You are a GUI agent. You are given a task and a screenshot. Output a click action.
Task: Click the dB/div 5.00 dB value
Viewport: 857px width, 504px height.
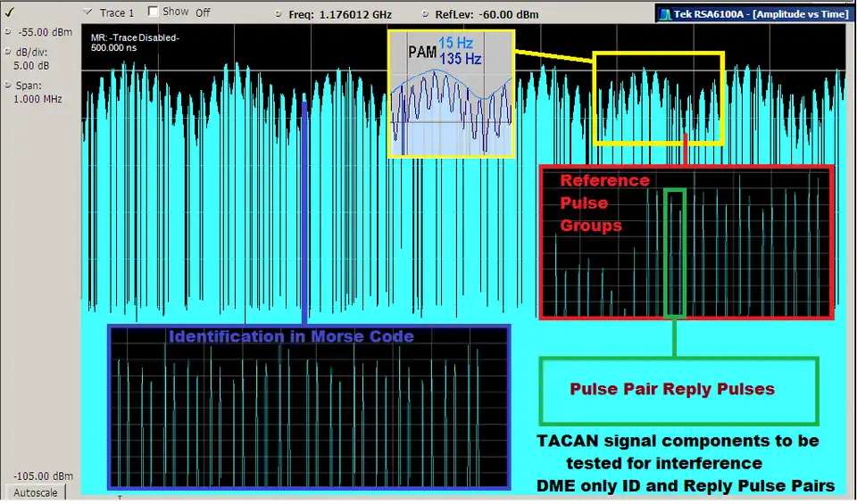tap(31, 65)
